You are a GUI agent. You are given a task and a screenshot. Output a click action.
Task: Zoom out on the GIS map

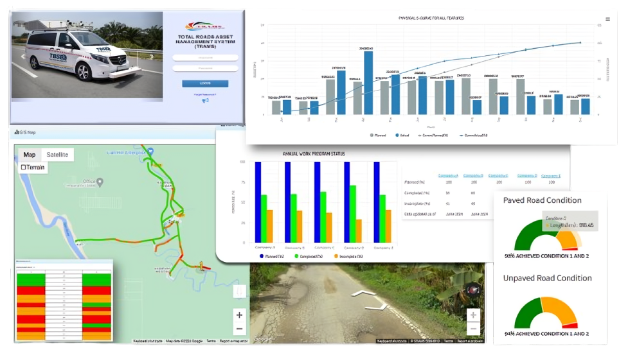point(239,329)
